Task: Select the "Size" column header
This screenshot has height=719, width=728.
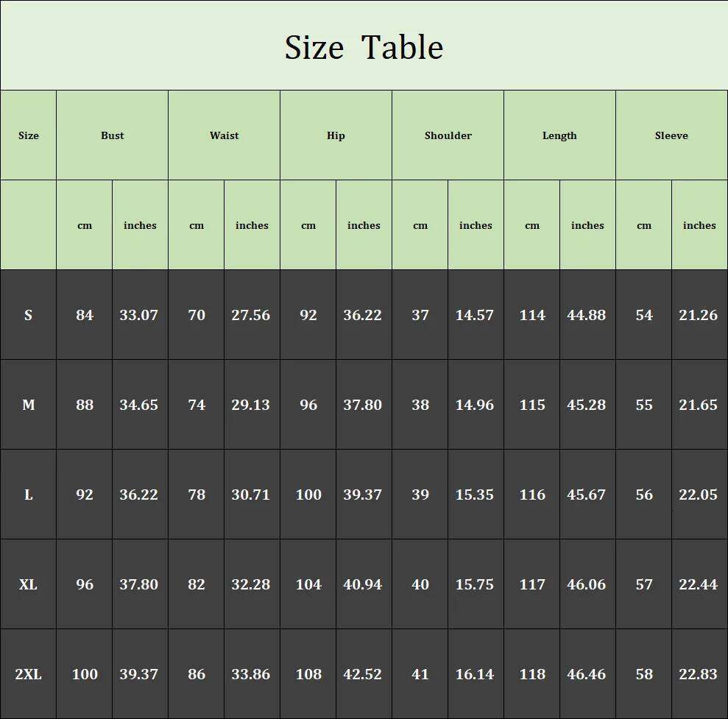Action: [x=28, y=135]
